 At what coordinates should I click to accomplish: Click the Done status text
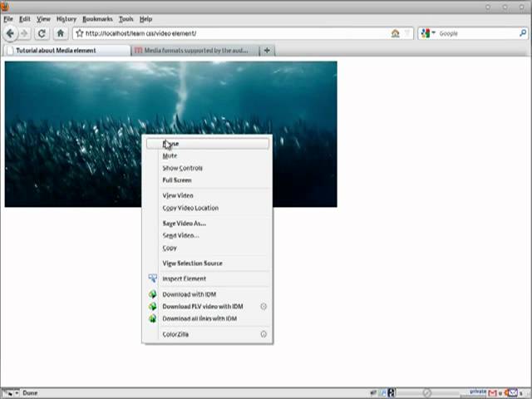coord(30,393)
